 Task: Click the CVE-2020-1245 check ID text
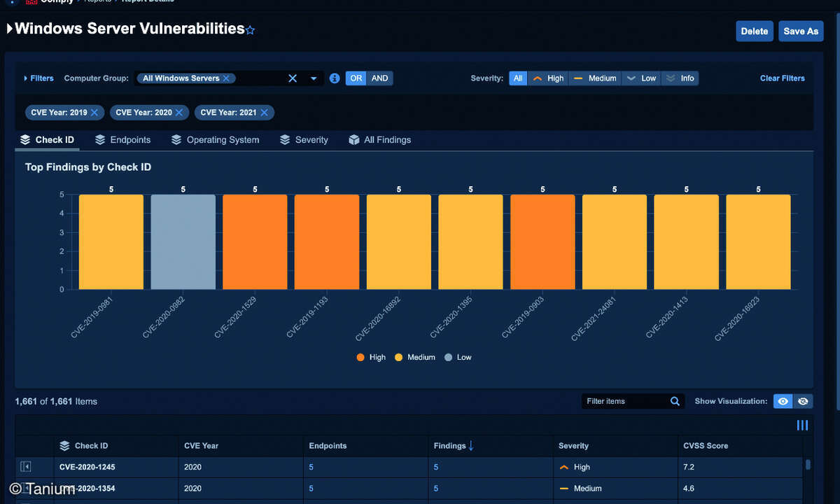click(89, 467)
